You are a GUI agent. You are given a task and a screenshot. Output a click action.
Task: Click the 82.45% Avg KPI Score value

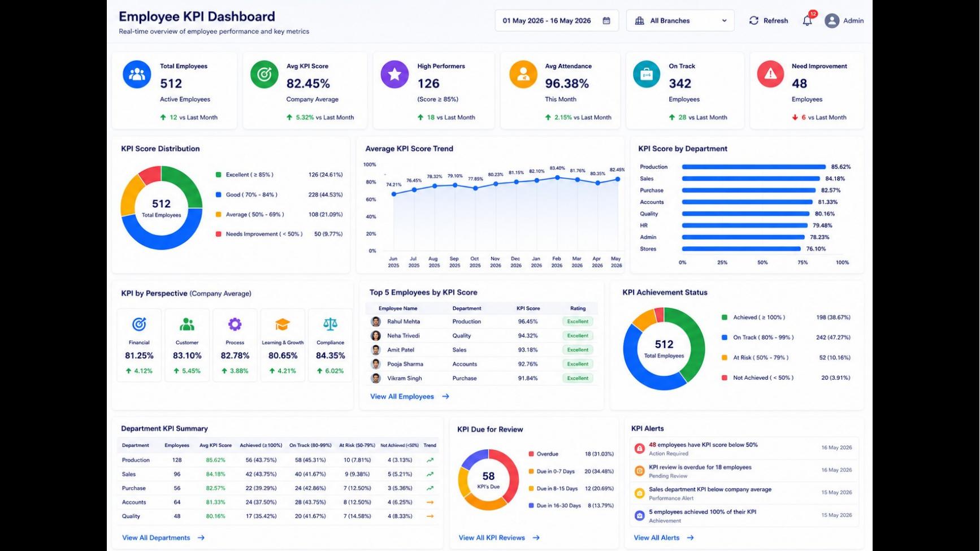(x=308, y=84)
